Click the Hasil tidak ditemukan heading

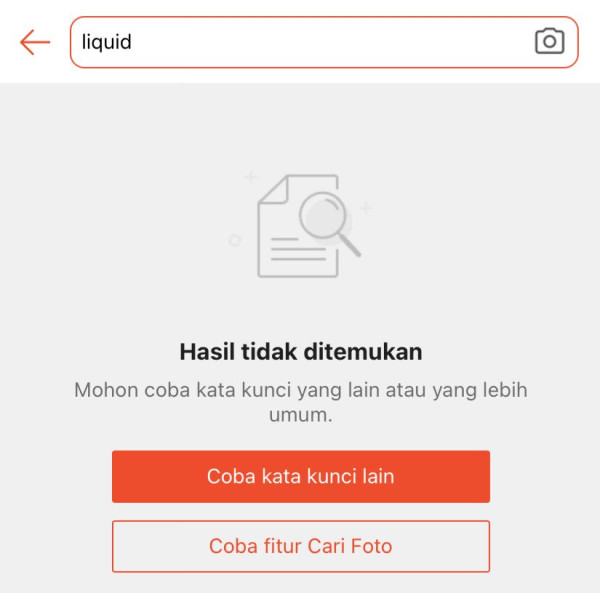pos(301,352)
